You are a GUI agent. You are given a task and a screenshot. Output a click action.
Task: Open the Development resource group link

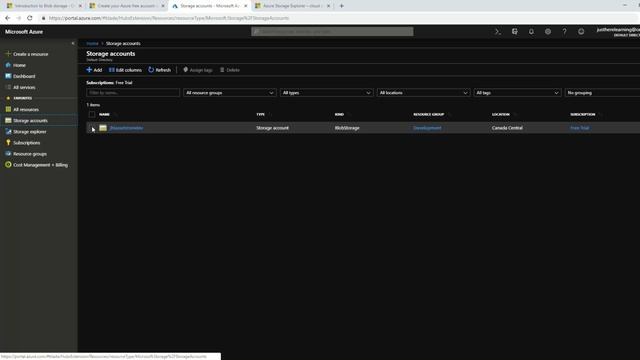click(x=427, y=128)
